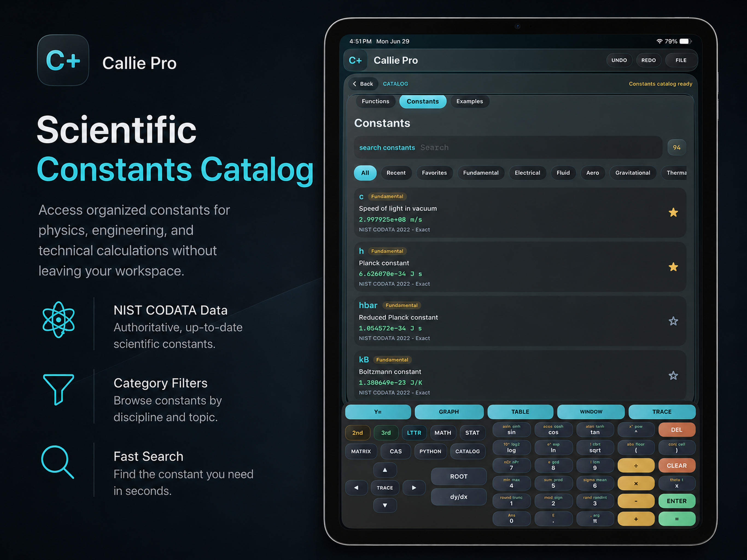Toggle the LTTR key
The image size is (747, 560).
coord(414,433)
